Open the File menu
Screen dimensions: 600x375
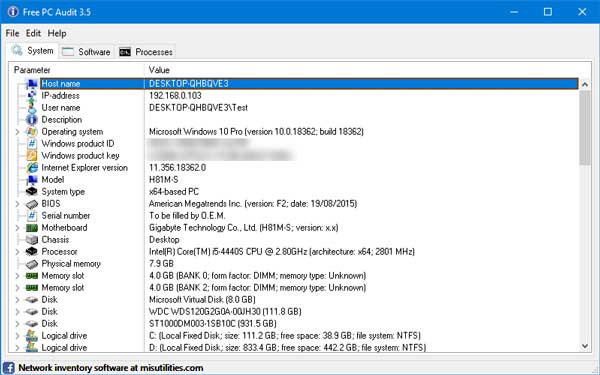point(12,33)
